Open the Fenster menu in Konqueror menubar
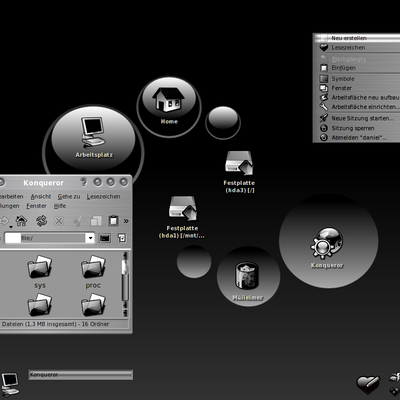The image size is (400, 400). pyautogui.click(x=36, y=206)
